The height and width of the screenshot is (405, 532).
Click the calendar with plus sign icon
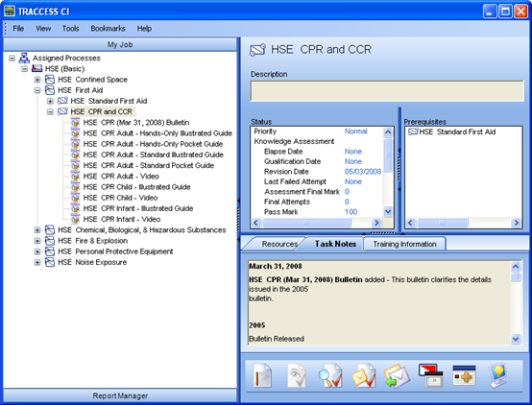click(x=464, y=375)
